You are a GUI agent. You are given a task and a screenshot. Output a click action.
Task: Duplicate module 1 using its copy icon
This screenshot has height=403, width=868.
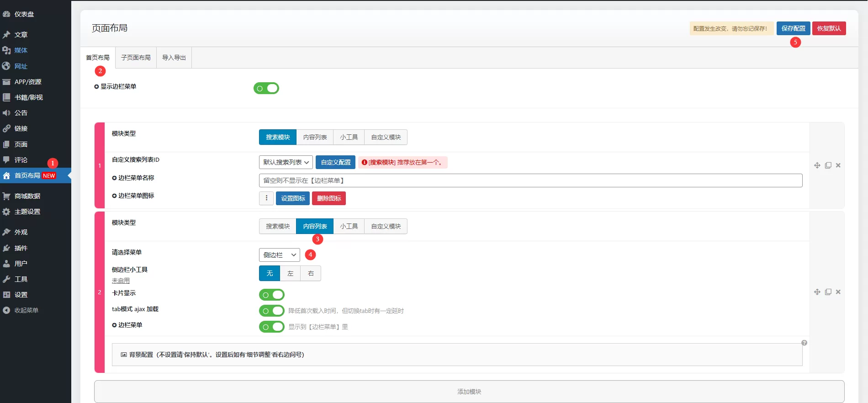pos(828,165)
